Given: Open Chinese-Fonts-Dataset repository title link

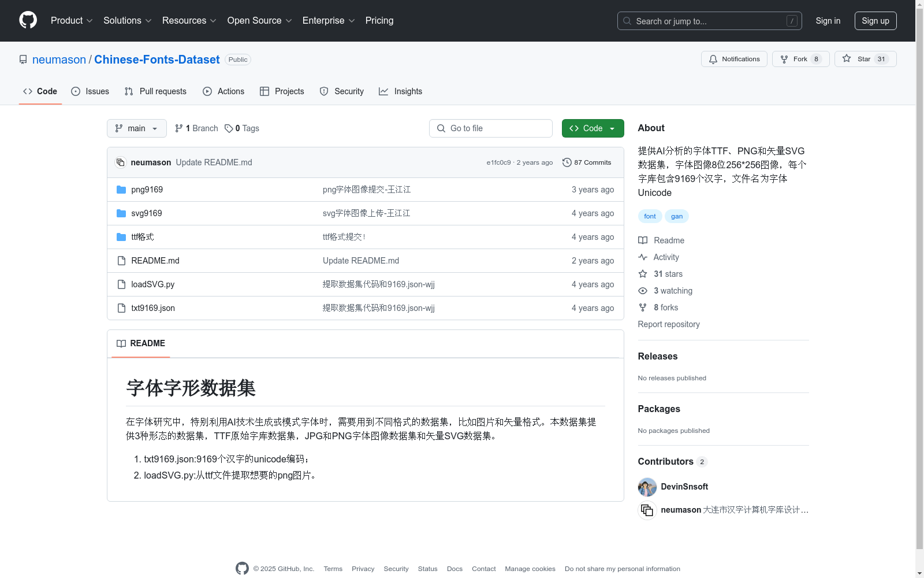Looking at the screenshot, I should pos(157,60).
